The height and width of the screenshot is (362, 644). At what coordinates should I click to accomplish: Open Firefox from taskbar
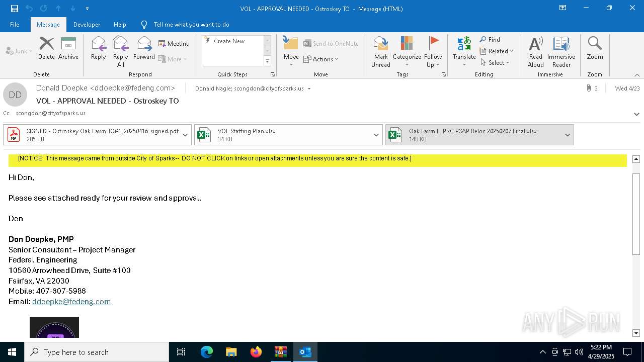point(256,352)
